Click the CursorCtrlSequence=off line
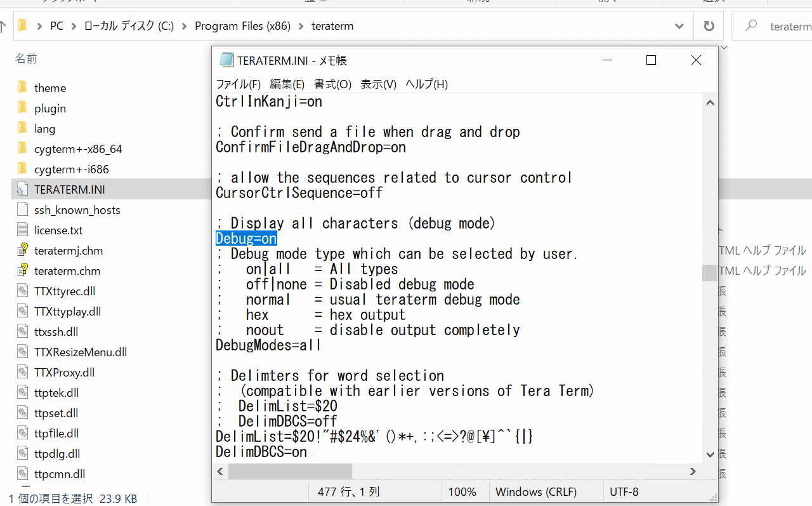Image resolution: width=812 pixels, height=506 pixels. (299, 193)
